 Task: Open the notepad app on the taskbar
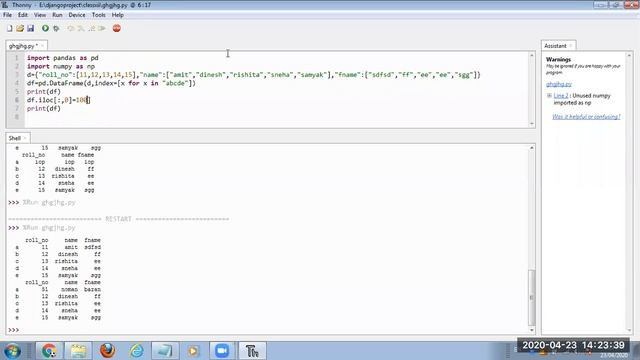[165, 351]
